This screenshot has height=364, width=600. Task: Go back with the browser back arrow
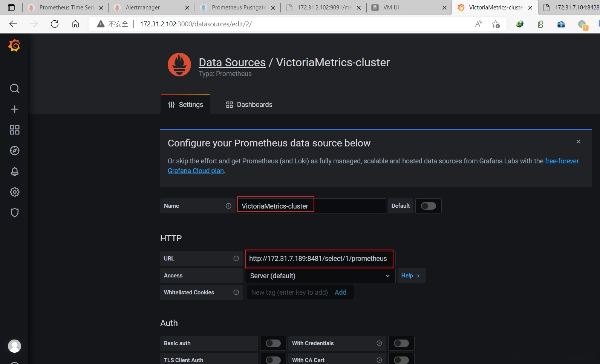coord(13,24)
